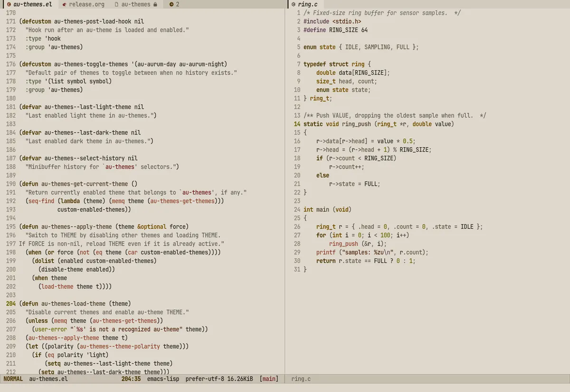
Task: Click the 204:35 cursor position indicator
Action: pos(131,379)
